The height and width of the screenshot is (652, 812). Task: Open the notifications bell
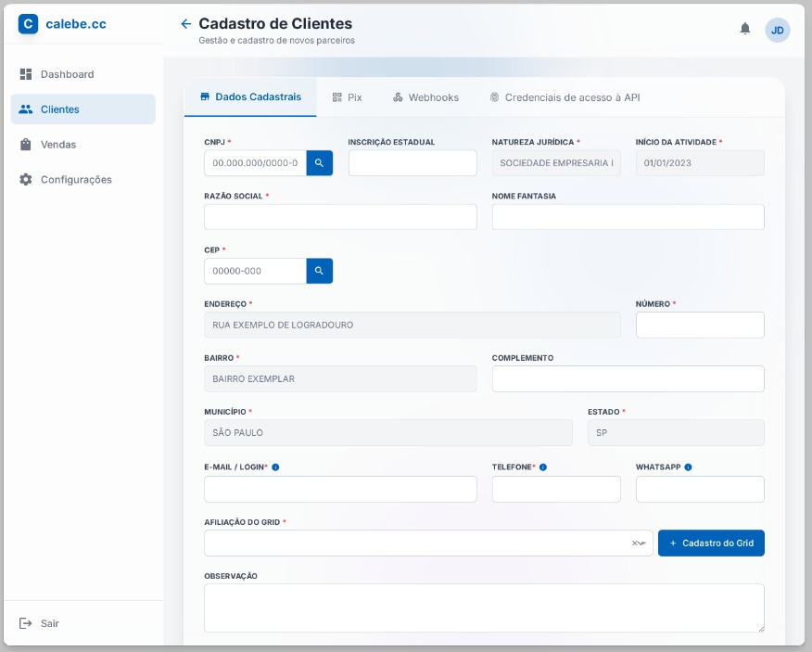(x=745, y=29)
